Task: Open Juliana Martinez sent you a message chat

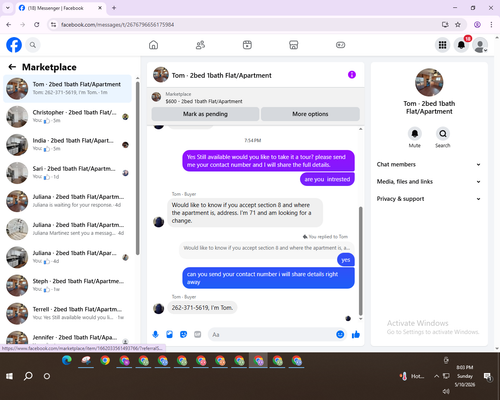Action: [68, 229]
